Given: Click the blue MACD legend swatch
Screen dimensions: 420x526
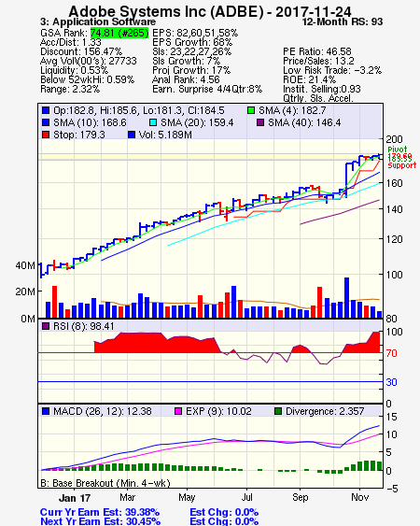Looking at the screenshot, I should [x=46, y=411].
